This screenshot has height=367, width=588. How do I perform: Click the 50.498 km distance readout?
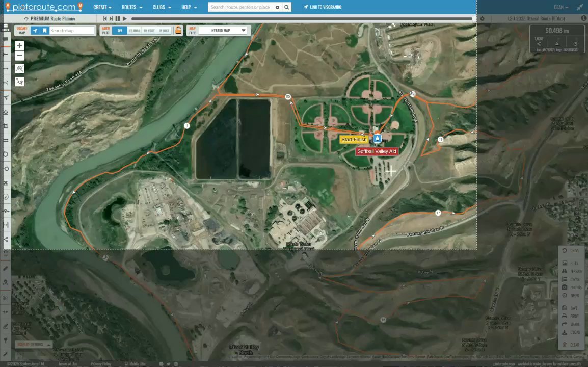click(x=557, y=31)
